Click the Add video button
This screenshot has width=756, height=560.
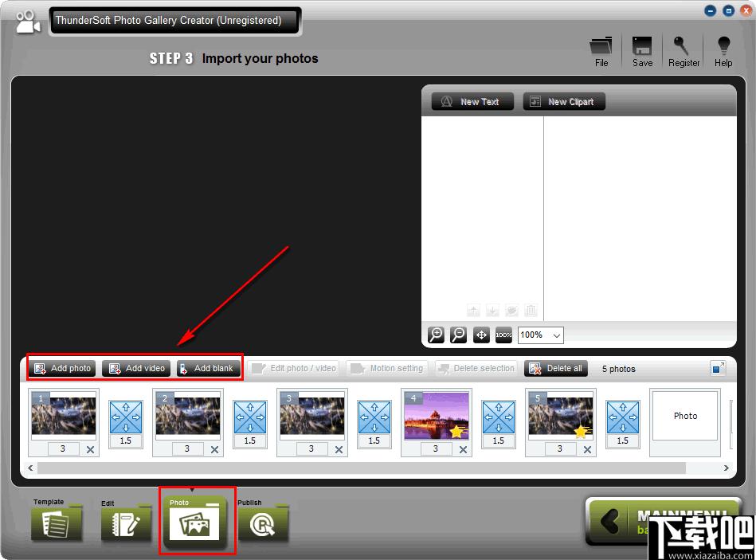point(136,368)
